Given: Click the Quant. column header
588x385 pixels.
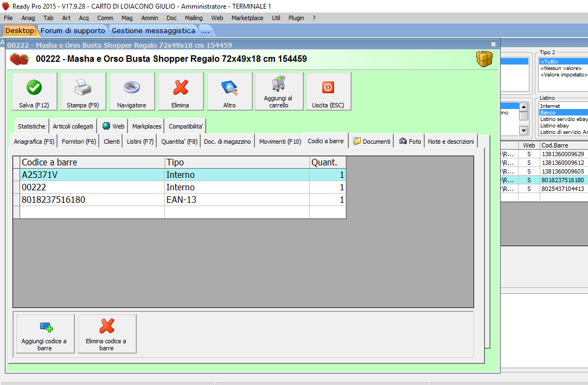Looking at the screenshot, I should point(328,162).
